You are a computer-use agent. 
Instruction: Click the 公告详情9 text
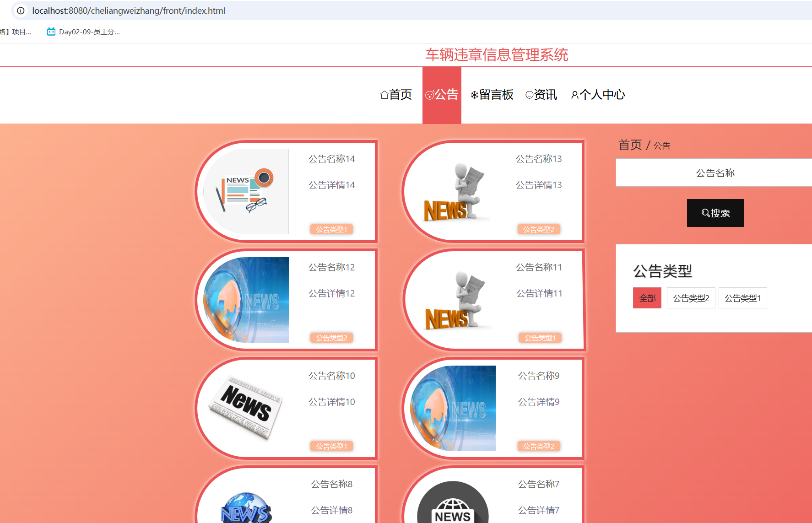[539, 402]
